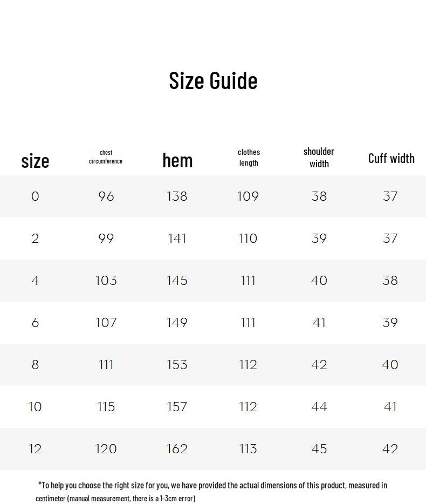Click shoulder width value 44

pyautogui.click(x=319, y=407)
